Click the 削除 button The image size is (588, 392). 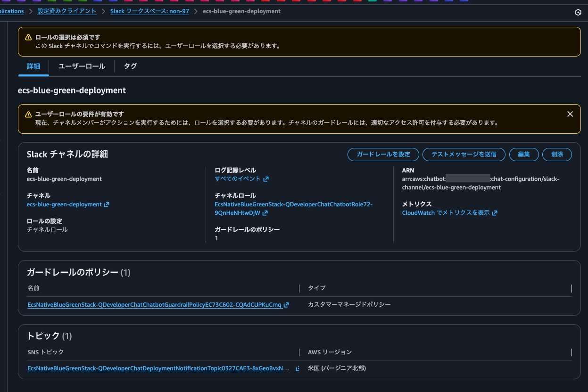pyautogui.click(x=557, y=155)
